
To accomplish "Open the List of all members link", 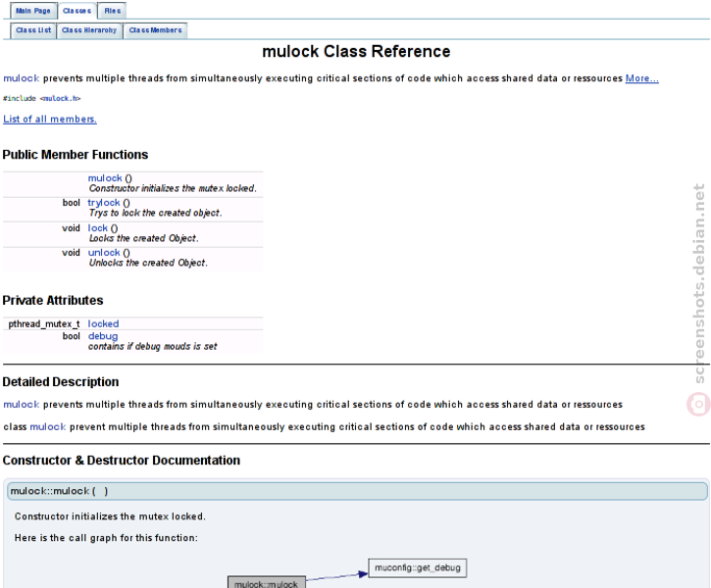I will coord(50,120).
